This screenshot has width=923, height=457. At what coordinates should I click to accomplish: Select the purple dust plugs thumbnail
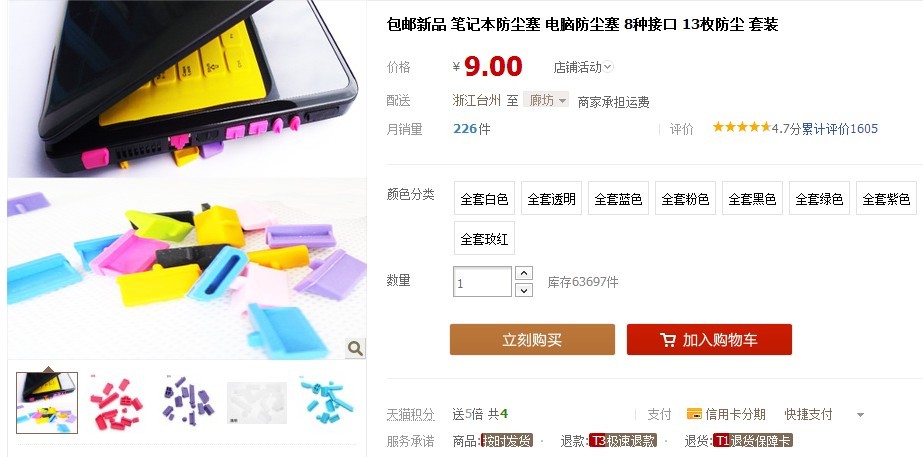tap(187, 403)
